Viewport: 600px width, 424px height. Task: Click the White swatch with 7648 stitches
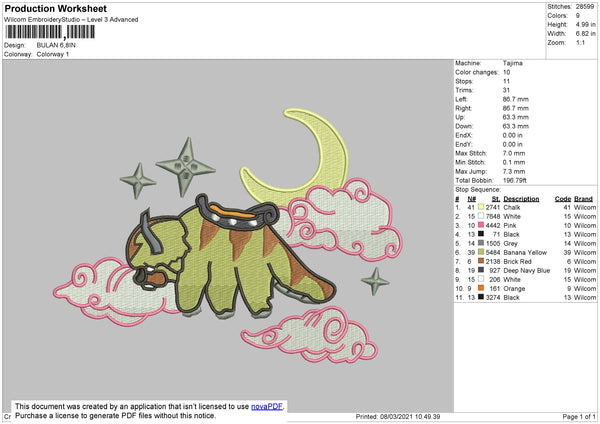[481, 216]
